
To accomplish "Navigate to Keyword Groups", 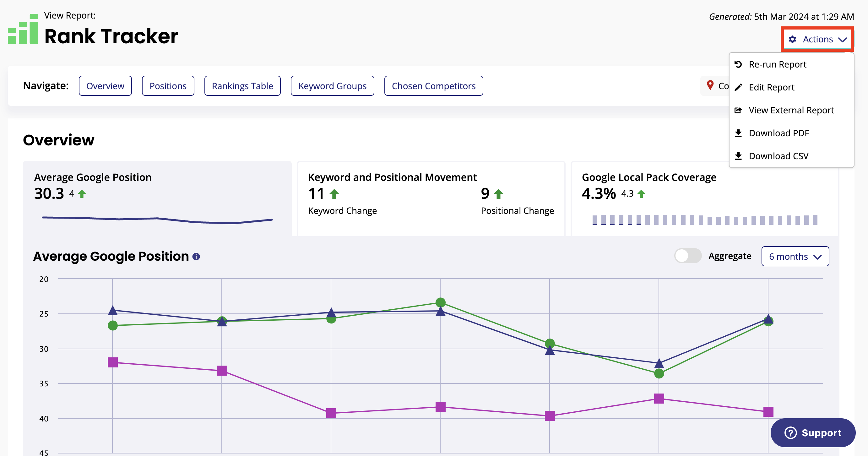I will [x=332, y=86].
